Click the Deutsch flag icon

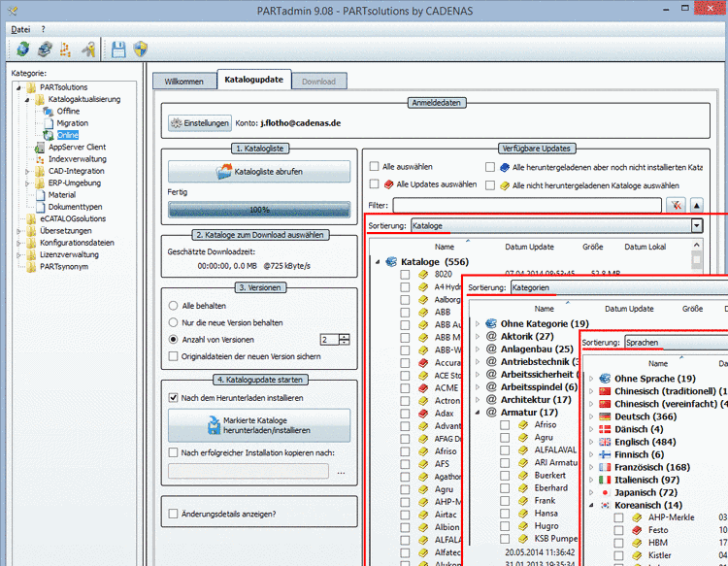point(605,416)
